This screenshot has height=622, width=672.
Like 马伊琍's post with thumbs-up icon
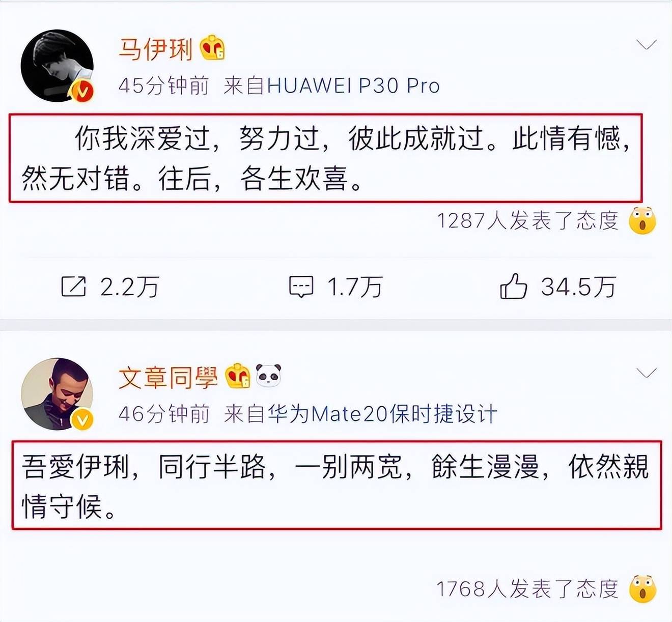coord(513,286)
